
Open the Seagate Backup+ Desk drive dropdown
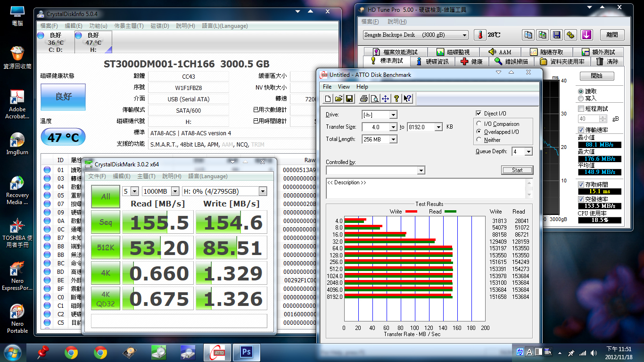click(464, 35)
